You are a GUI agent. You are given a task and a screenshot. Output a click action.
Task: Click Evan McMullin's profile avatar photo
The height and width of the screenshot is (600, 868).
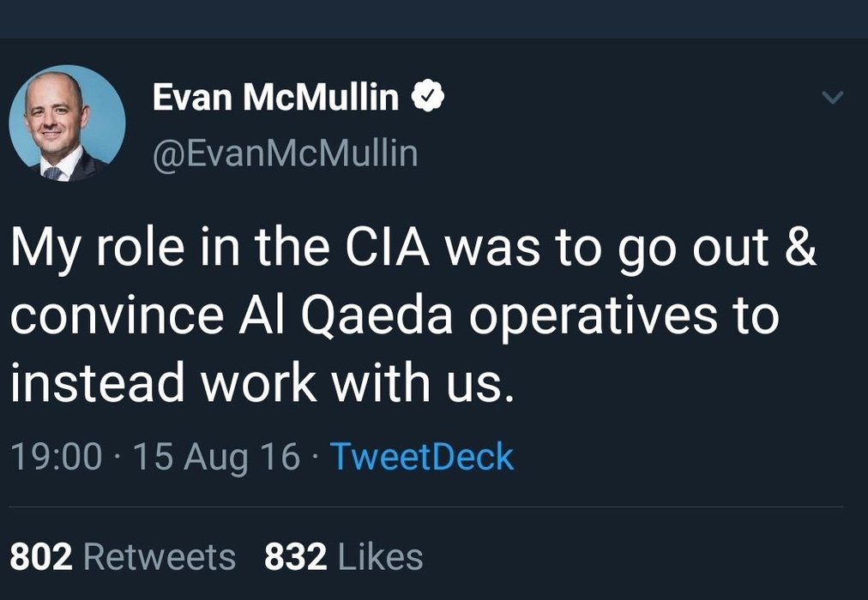tap(67, 123)
